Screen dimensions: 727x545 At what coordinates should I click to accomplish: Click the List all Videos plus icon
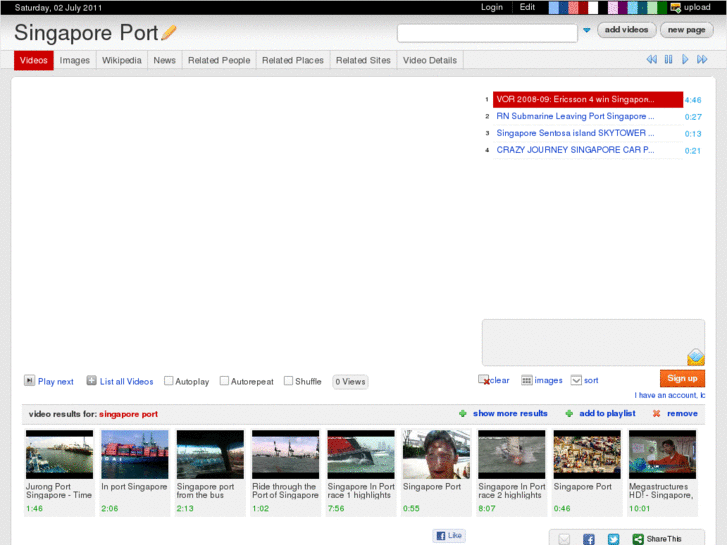pyautogui.click(x=91, y=381)
